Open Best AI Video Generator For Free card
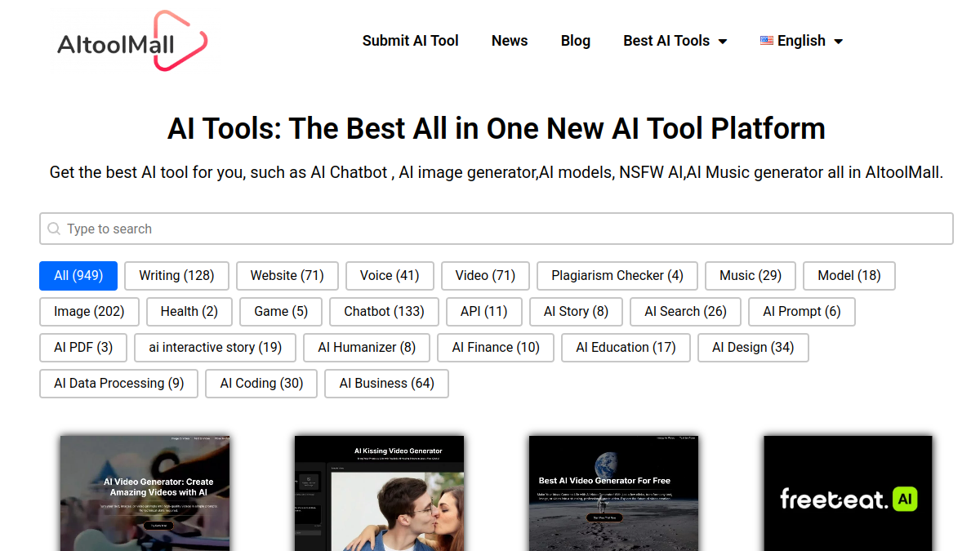This screenshot has width=980, height=551. 614,493
